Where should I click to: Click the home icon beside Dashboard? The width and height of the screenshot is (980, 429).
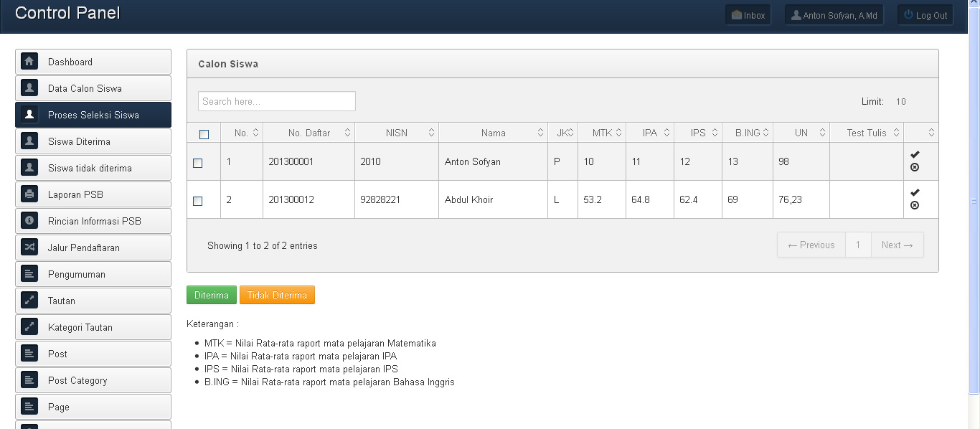click(x=29, y=62)
